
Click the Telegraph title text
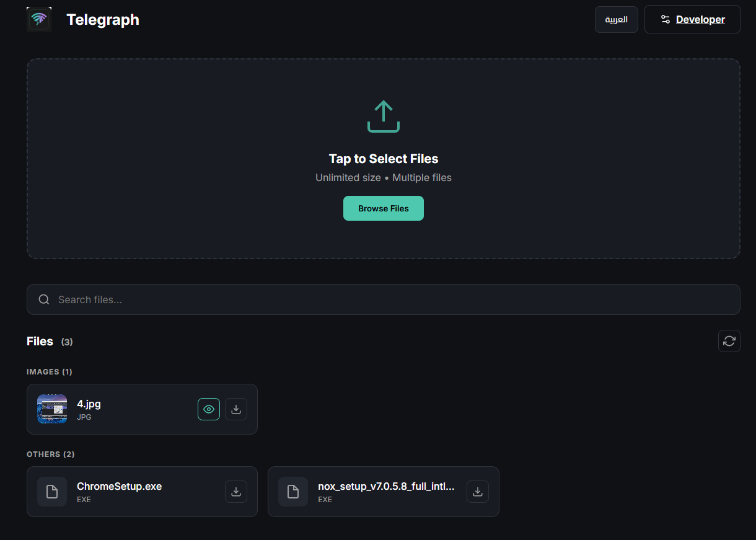(103, 20)
